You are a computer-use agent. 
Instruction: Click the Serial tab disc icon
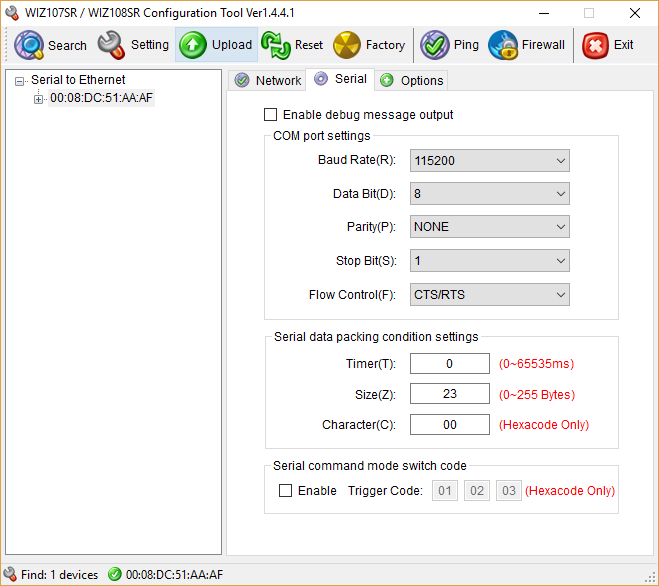coord(321,79)
